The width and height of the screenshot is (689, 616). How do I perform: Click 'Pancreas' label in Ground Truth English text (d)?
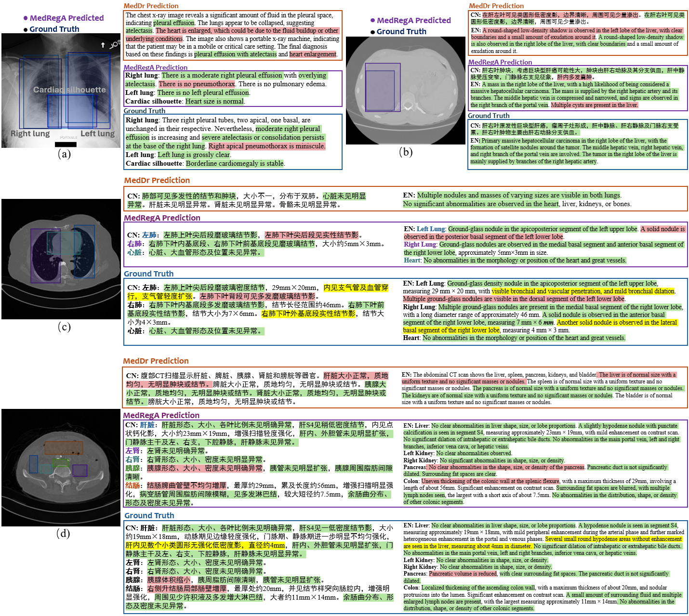415,574
